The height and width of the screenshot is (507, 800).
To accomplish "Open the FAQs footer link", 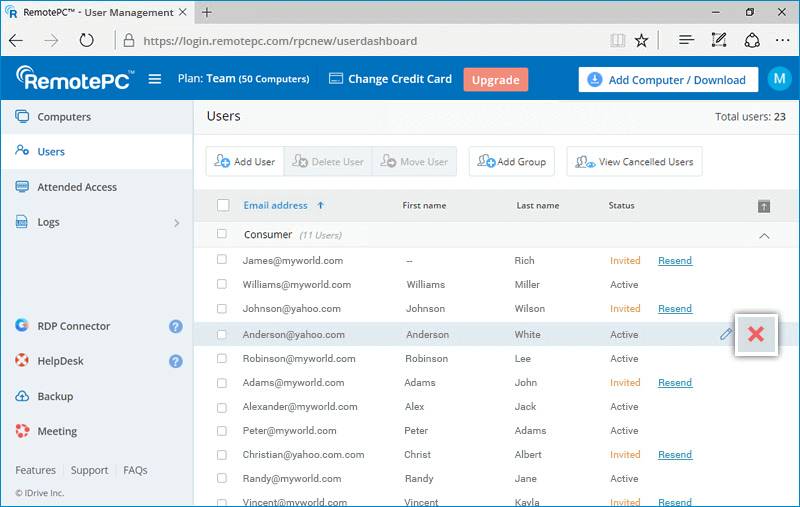I will tap(135, 470).
